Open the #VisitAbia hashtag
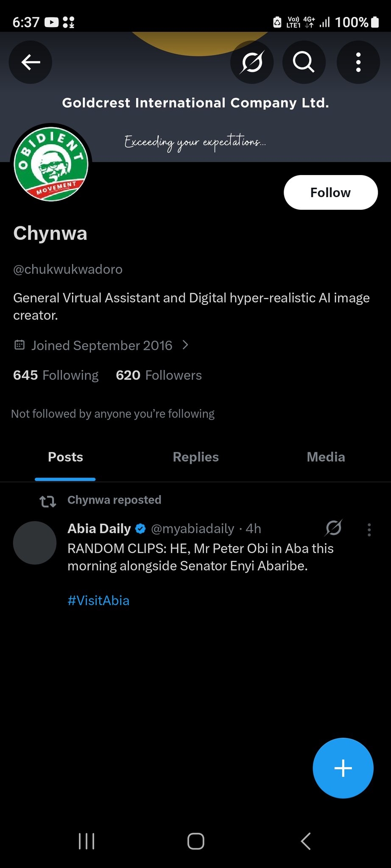391x868 pixels. click(98, 601)
